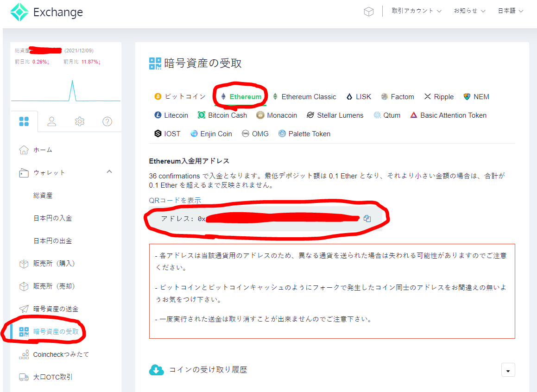Open the user profile icon in sidebar

coord(51,121)
